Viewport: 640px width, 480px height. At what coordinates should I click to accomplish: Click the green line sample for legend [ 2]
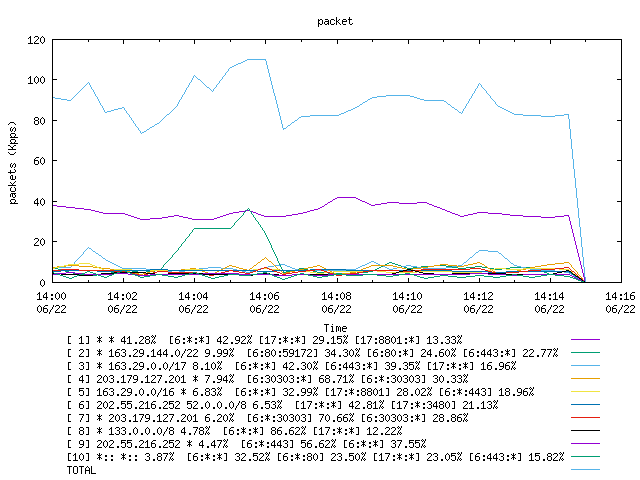click(585, 353)
